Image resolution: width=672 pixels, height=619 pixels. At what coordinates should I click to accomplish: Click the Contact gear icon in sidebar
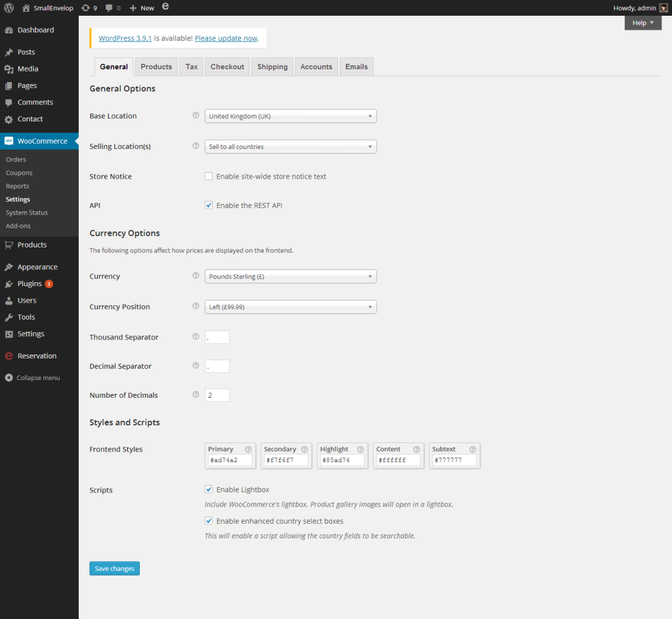pyautogui.click(x=9, y=119)
